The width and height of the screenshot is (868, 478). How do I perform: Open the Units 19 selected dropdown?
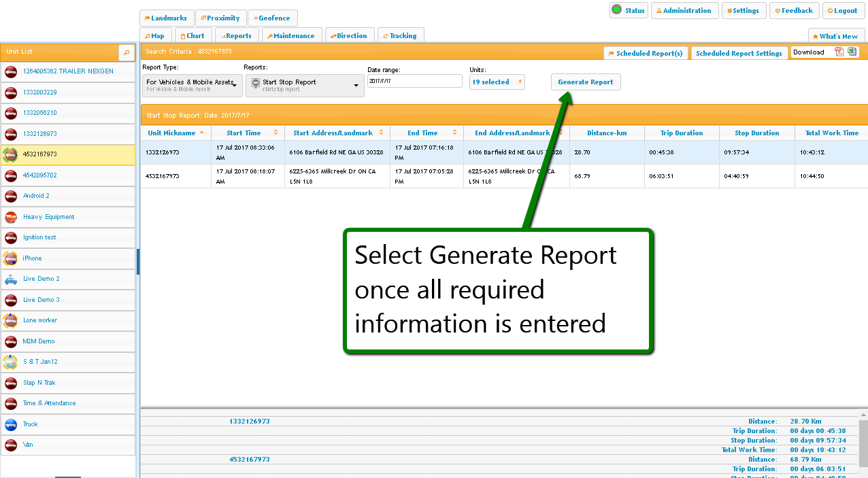coord(497,82)
